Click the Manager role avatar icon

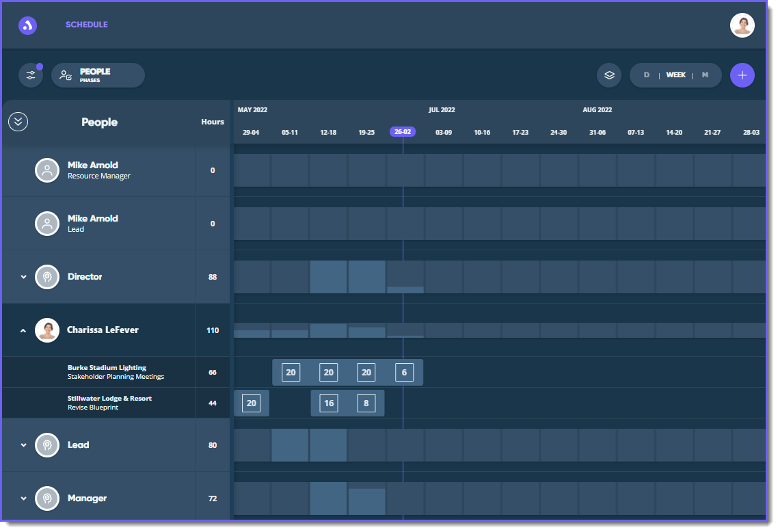coord(47,498)
